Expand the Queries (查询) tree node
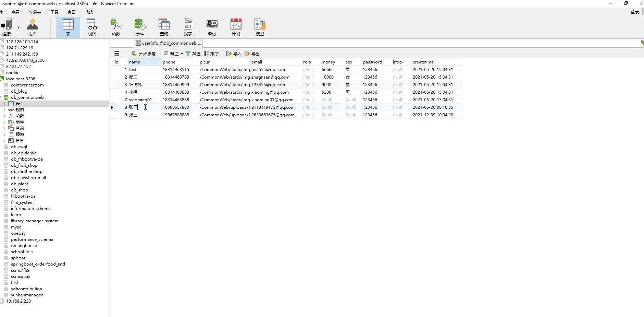Viewport: 644px width, 317px height. point(4,128)
